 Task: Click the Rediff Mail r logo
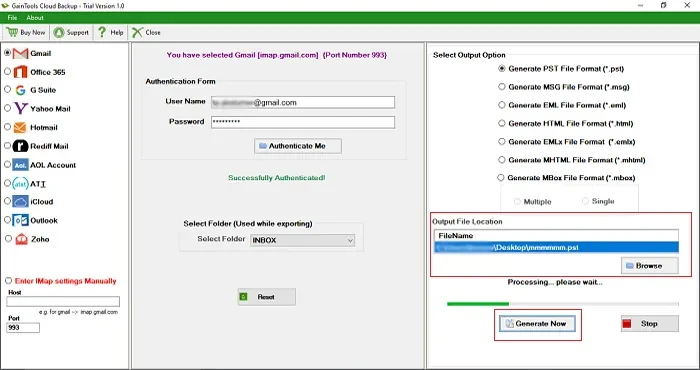pos(21,146)
